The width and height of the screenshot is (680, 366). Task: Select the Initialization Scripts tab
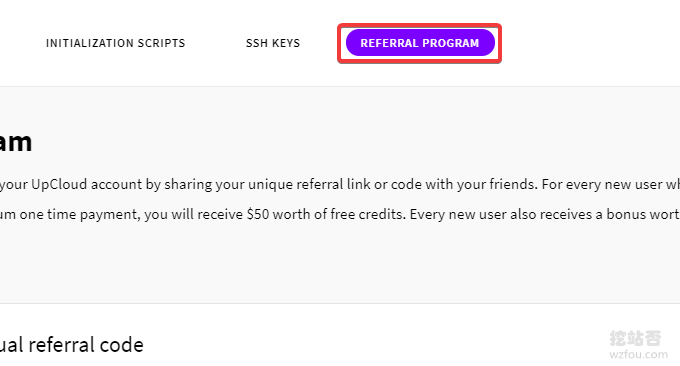click(115, 43)
